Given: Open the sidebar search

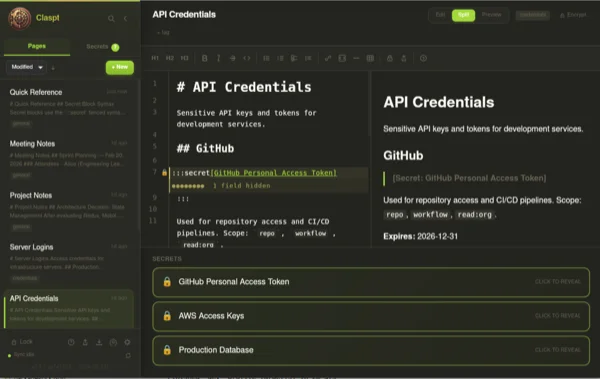Looking at the screenshot, I should [111, 18].
